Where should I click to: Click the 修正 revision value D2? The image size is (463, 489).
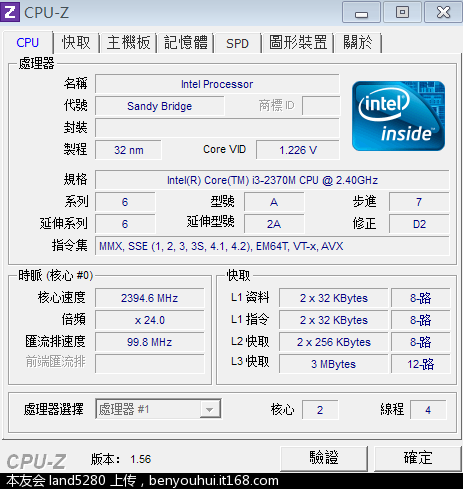[419, 224]
